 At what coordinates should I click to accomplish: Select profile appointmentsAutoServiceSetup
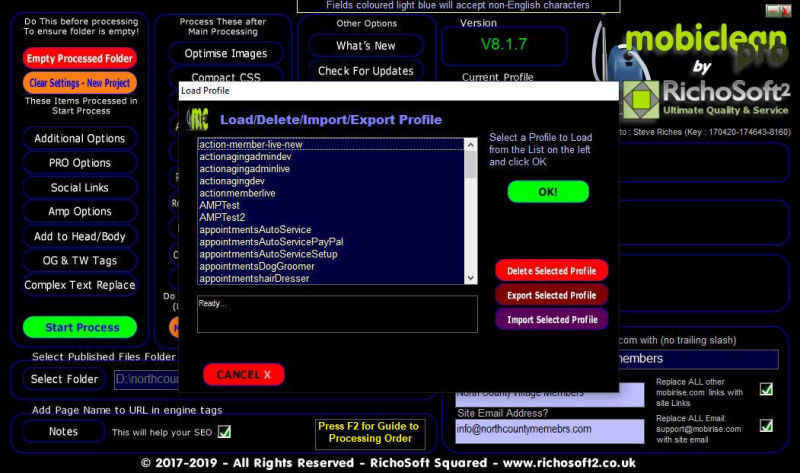(x=331, y=254)
